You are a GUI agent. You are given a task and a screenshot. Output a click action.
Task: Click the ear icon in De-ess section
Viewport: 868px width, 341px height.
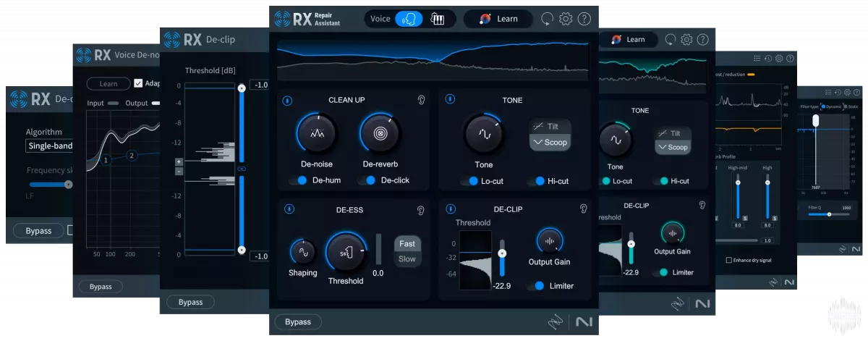point(421,209)
